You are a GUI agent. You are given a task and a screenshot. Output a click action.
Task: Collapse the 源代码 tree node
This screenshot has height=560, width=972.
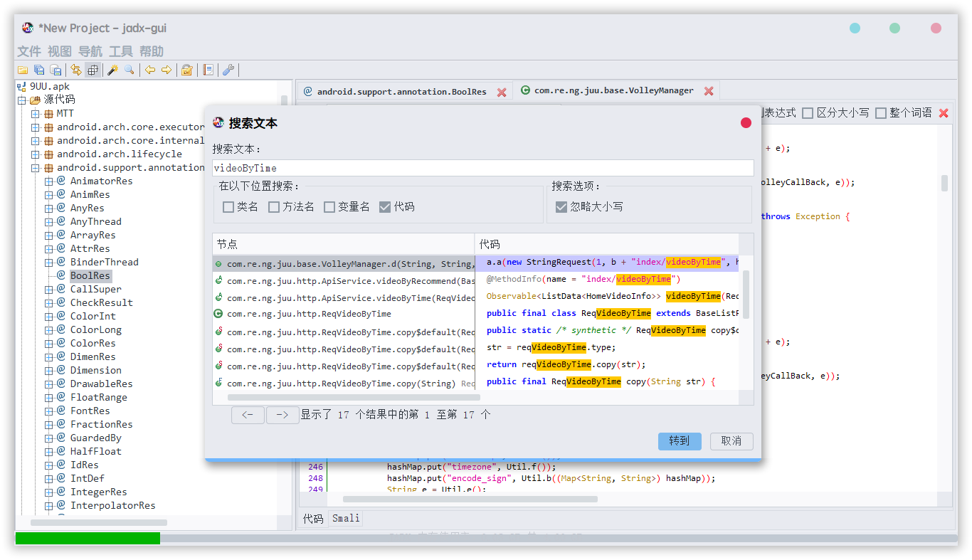point(22,100)
